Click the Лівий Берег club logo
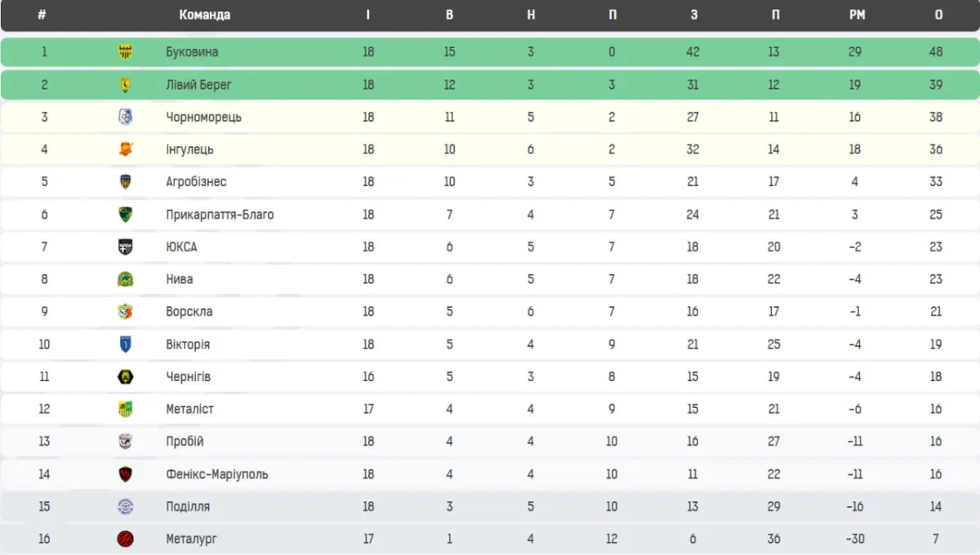Screen dimensions: 980x555 click(x=125, y=85)
